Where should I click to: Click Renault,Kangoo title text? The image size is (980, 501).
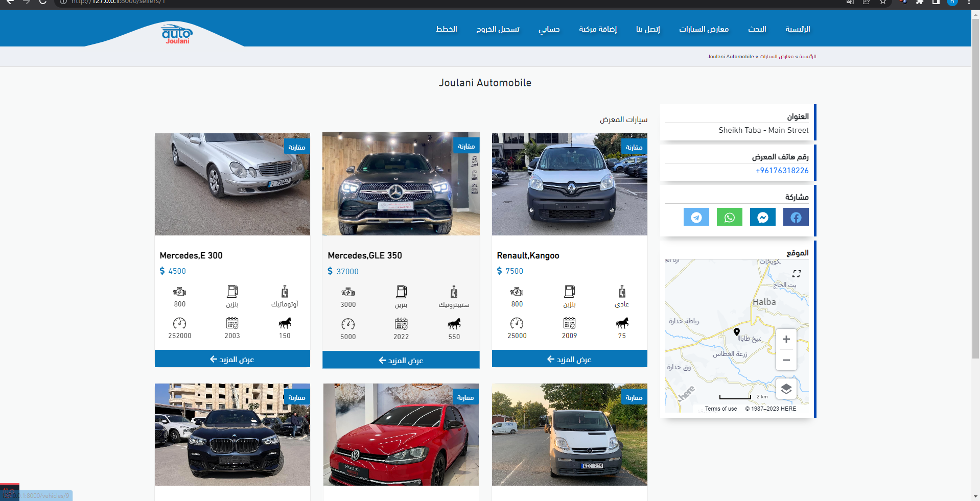point(528,255)
